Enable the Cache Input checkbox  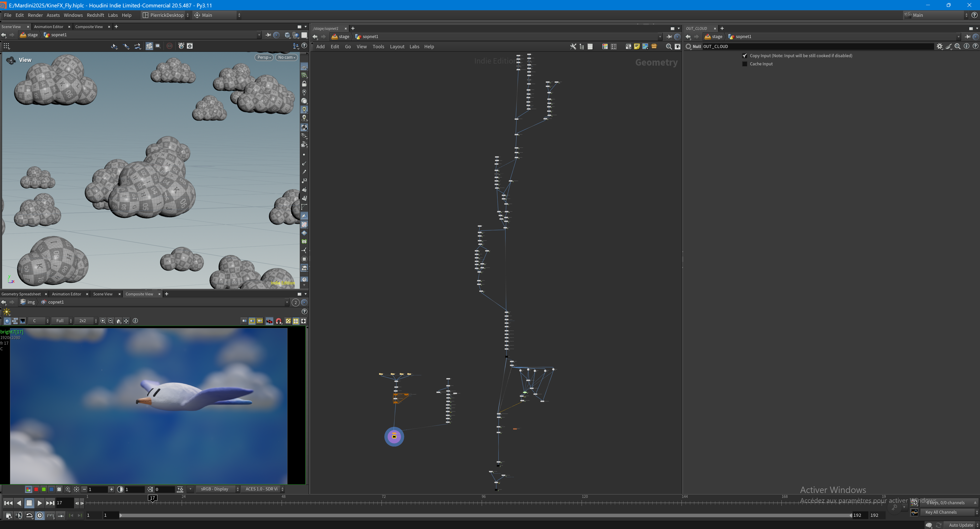point(744,64)
